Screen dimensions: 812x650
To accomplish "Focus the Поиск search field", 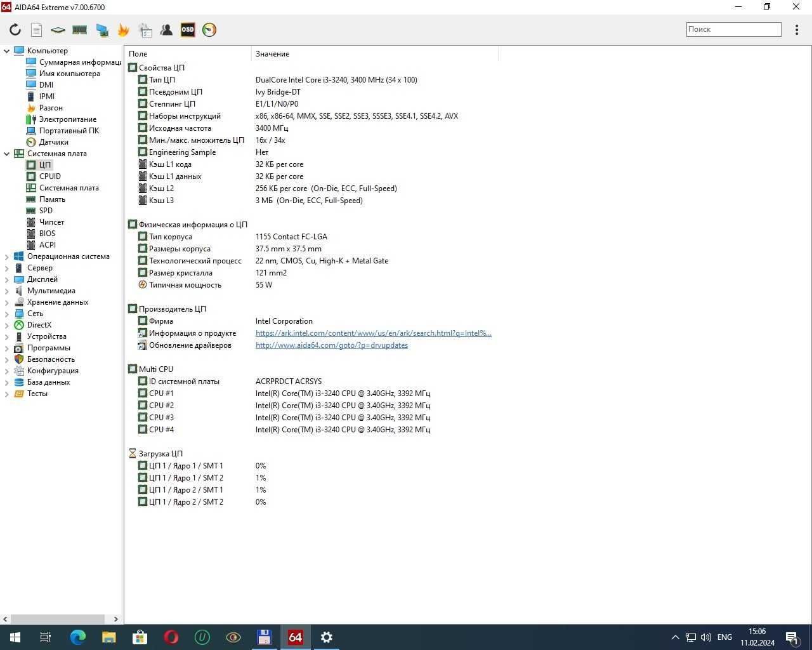I will (x=733, y=29).
